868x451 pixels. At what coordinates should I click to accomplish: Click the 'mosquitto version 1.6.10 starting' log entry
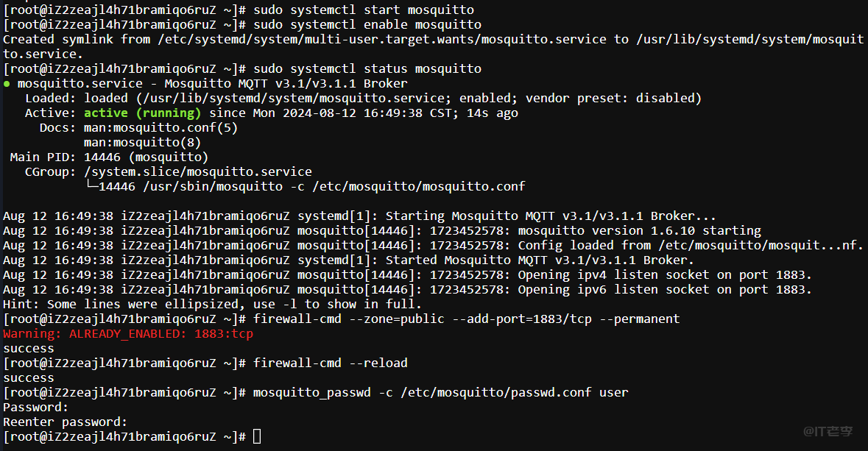point(639,231)
